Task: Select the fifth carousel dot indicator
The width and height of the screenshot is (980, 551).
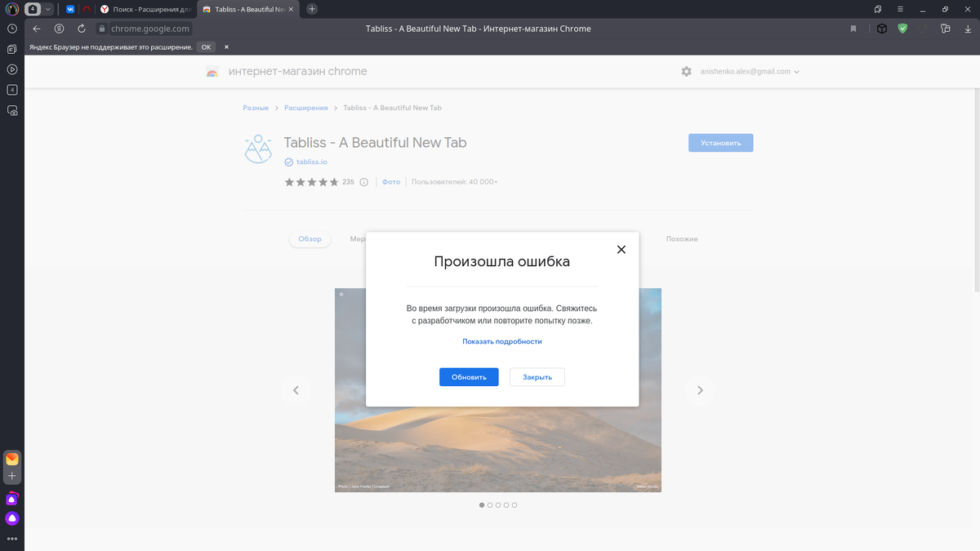Action: (514, 505)
